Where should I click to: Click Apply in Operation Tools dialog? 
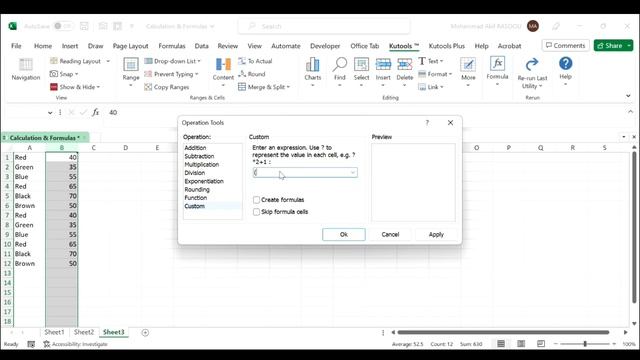436,234
